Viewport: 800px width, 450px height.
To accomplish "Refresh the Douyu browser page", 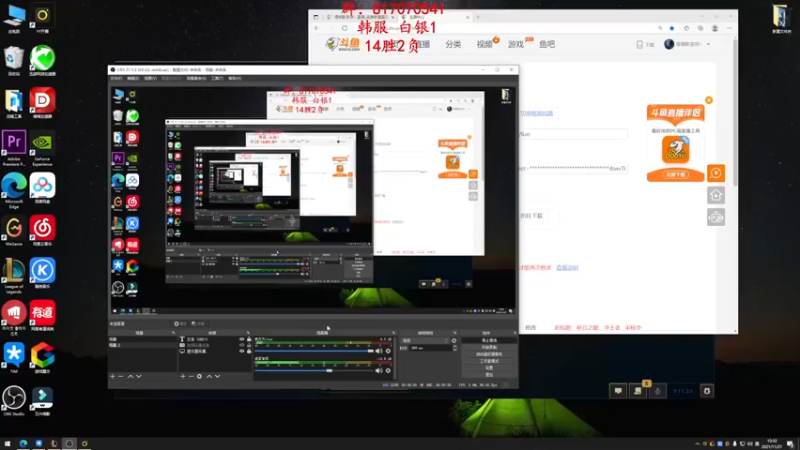I will point(344,29).
